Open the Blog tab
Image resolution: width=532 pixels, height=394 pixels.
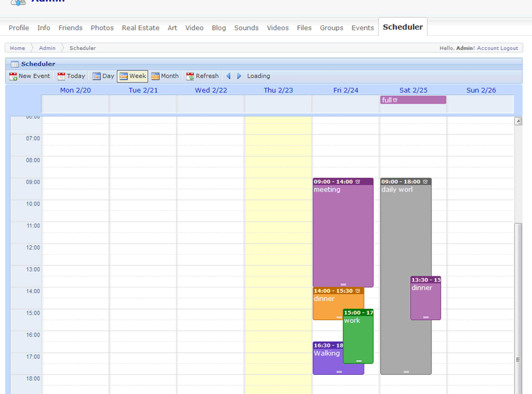pyautogui.click(x=219, y=28)
